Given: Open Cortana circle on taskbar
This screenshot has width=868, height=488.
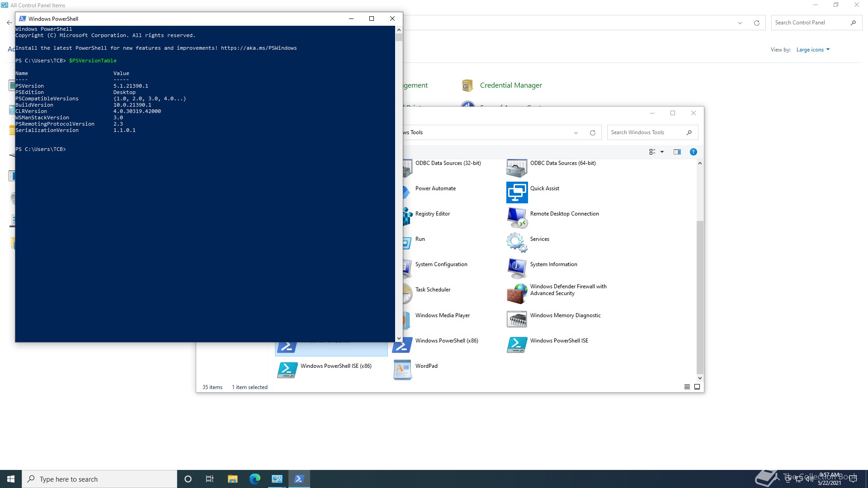Looking at the screenshot, I should pyautogui.click(x=188, y=479).
